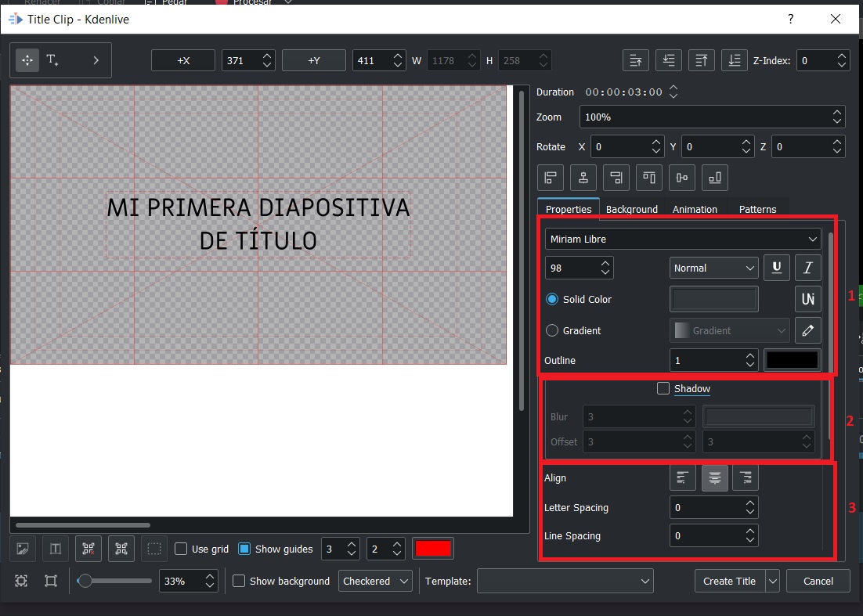Viewport: 863px width, 616px height.
Task: Click the Z-Index value field
Action: [x=823, y=60]
